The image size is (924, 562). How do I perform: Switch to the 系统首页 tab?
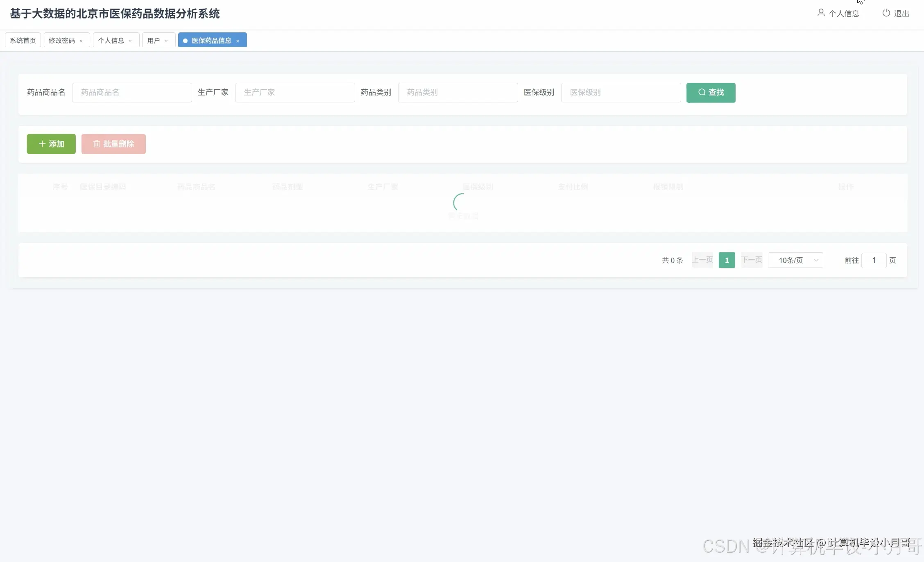(x=23, y=40)
